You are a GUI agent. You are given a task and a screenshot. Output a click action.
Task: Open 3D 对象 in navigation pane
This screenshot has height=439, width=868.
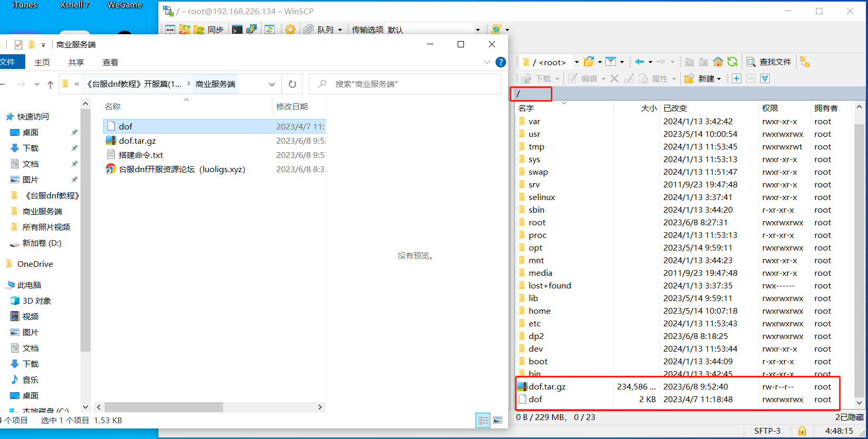pyautogui.click(x=37, y=301)
